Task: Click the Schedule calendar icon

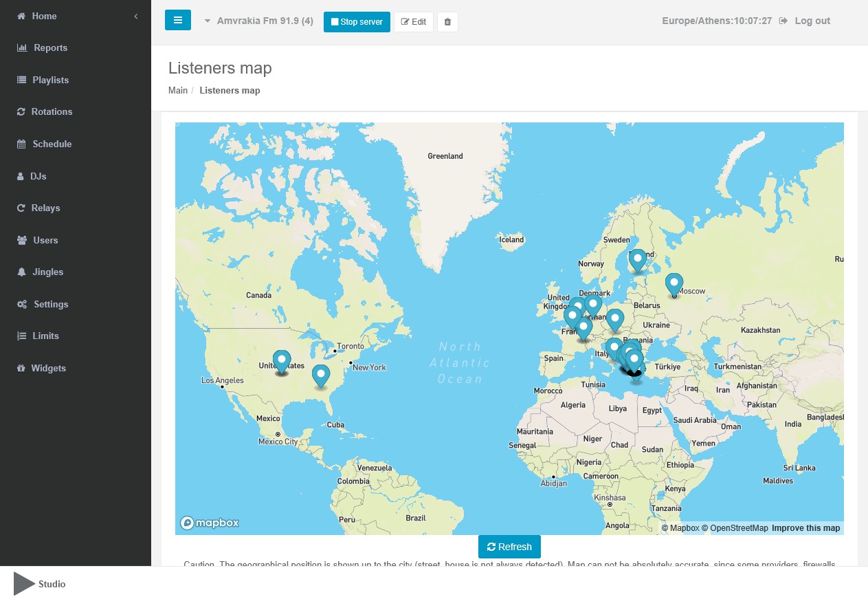Action: point(21,144)
